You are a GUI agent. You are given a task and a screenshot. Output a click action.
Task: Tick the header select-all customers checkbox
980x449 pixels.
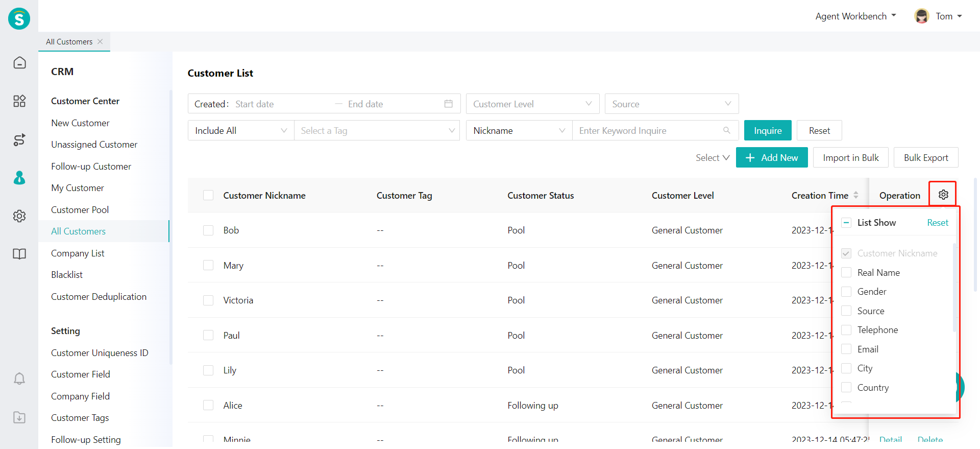tap(208, 195)
